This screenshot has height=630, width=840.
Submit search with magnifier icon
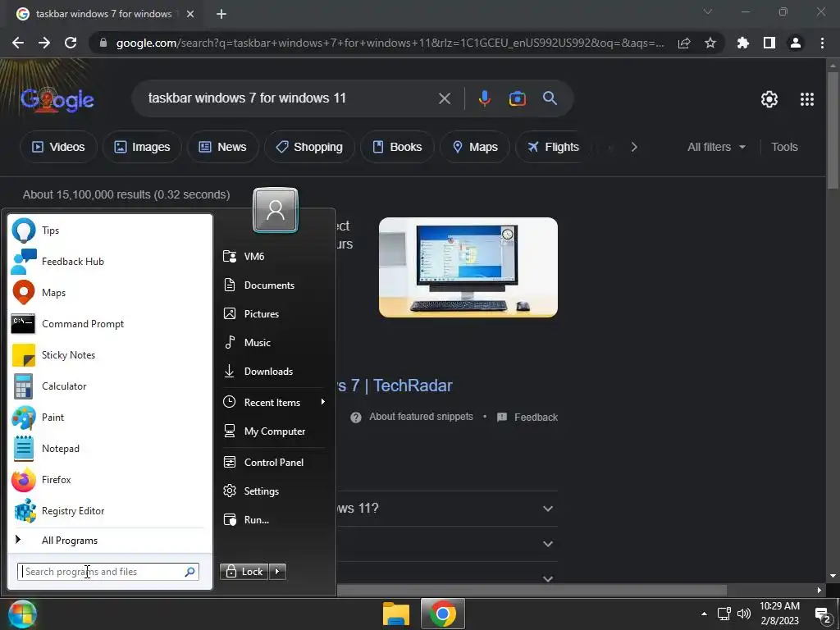coord(550,98)
